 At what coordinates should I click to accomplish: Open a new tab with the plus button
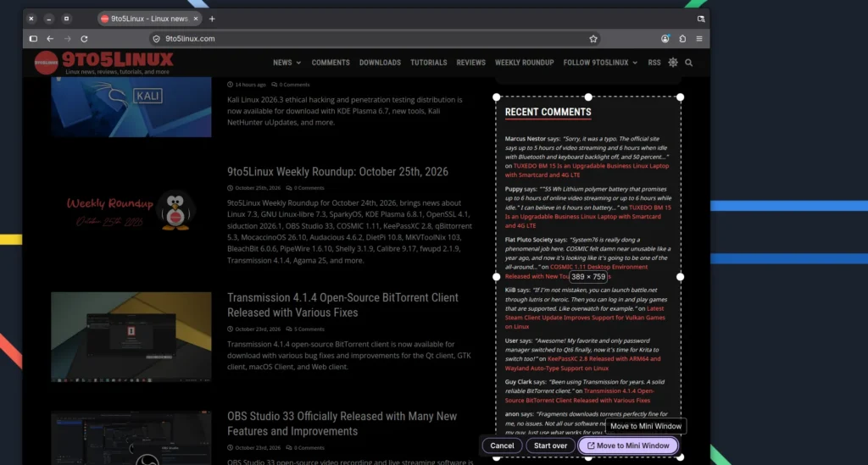point(212,19)
